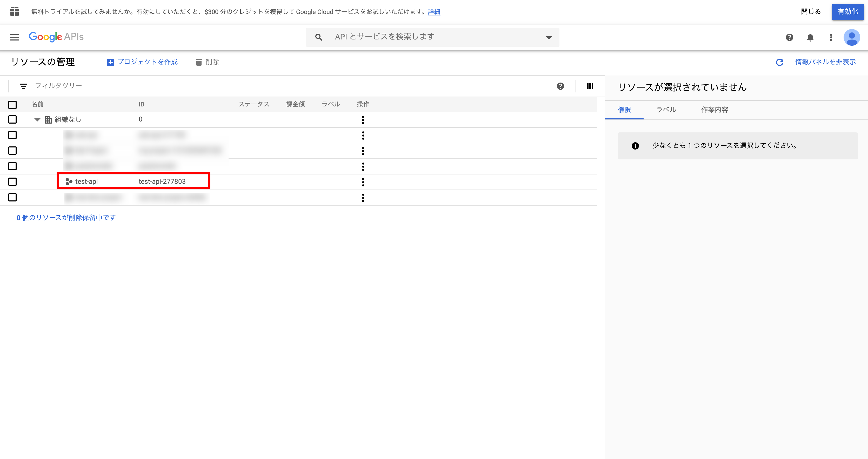Click the test-api-277803 ID cell
The width and height of the screenshot is (868, 459).
[x=162, y=181]
